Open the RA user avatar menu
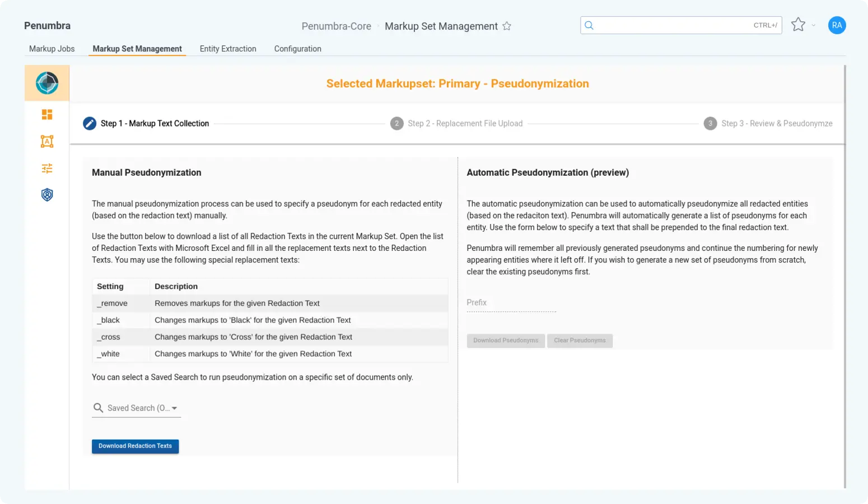Viewport: 868px width, 504px height. click(x=837, y=25)
